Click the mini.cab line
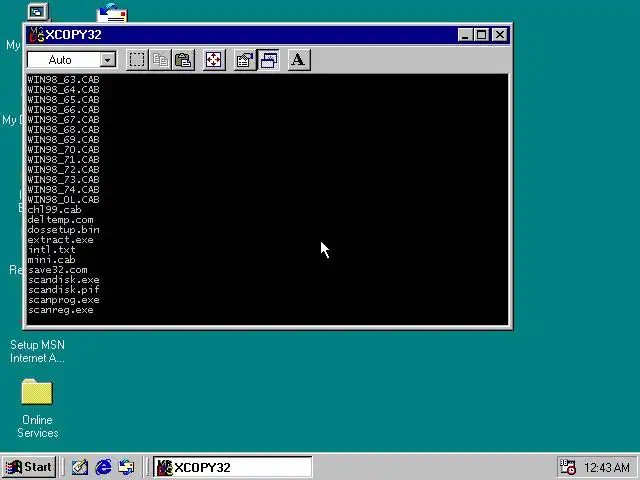 point(51,259)
